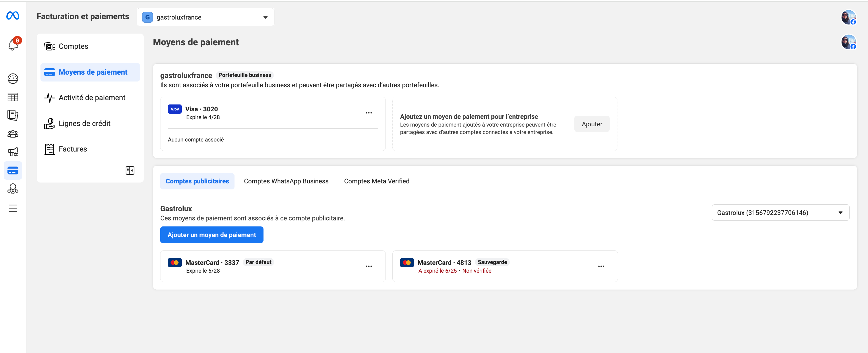Viewport: 868px width, 353px height.
Task: Click the Meta logo icon
Action: coord(13,15)
